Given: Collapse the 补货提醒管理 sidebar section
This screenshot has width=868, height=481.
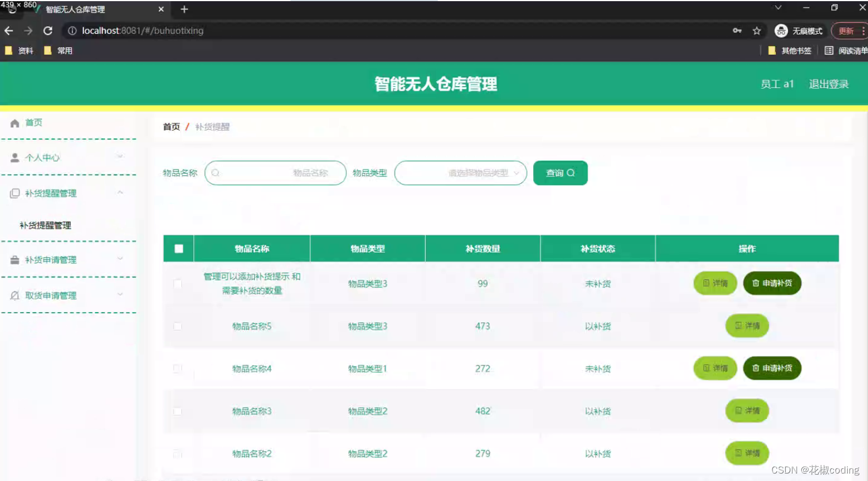Looking at the screenshot, I should (x=120, y=193).
